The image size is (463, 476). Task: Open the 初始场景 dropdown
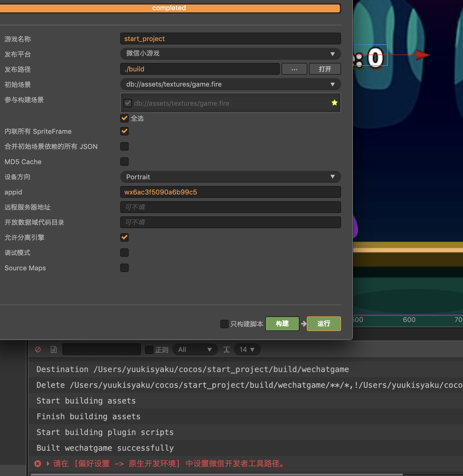pyautogui.click(x=230, y=84)
